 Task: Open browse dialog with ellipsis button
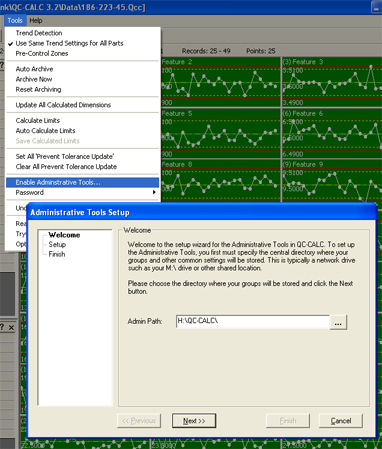pos(338,322)
